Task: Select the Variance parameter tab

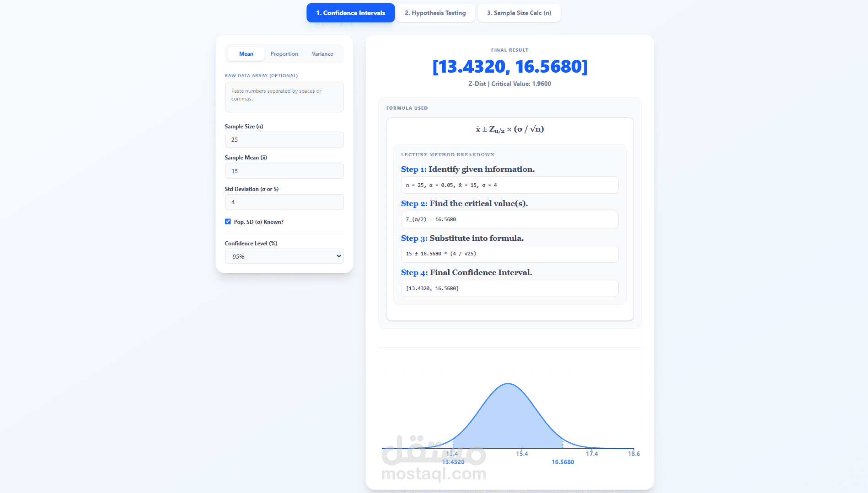Action: pos(322,54)
